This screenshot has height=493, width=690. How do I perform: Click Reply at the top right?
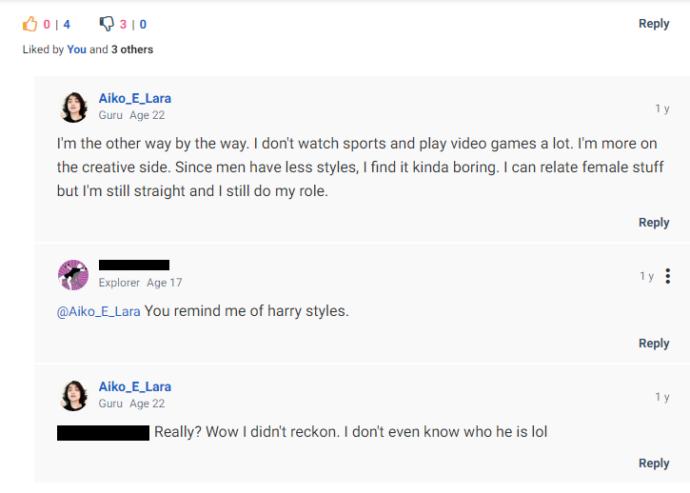[654, 24]
